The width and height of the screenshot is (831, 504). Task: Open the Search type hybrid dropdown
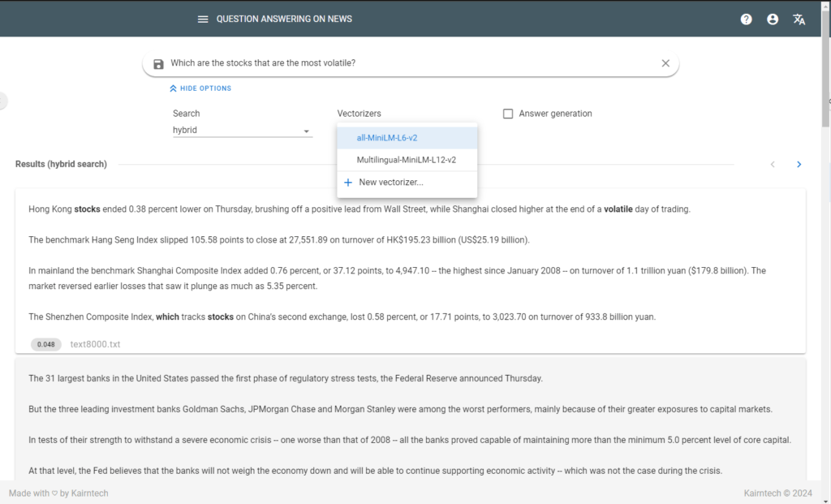click(x=242, y=131)
